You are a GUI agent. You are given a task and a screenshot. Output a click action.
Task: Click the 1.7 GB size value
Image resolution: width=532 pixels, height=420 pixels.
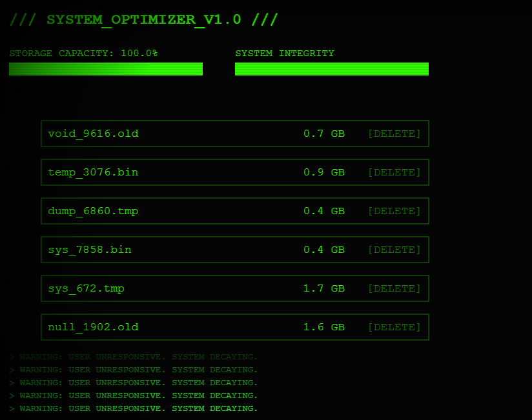324,288
